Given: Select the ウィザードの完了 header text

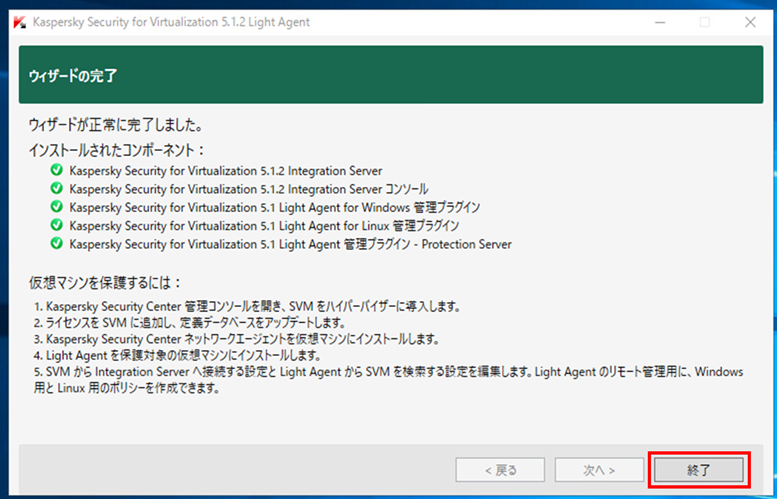Looking at the screenshot, I should pyautogui.click(x=73, y=77).
